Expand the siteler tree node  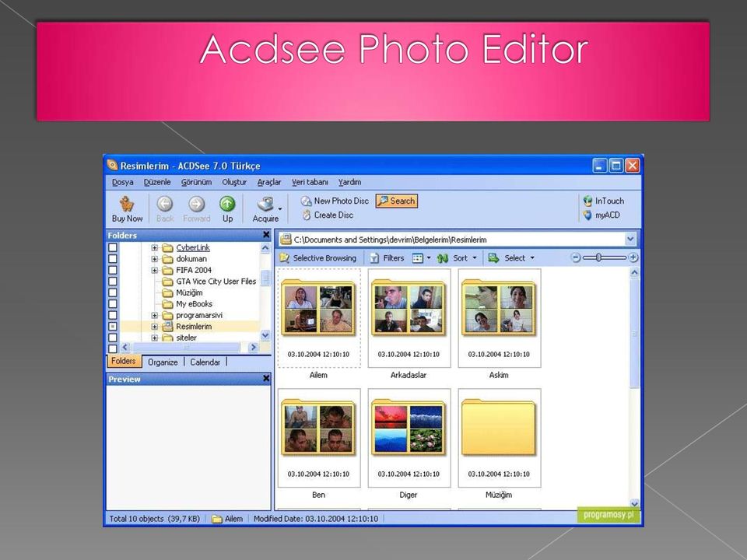coord(154,338)
